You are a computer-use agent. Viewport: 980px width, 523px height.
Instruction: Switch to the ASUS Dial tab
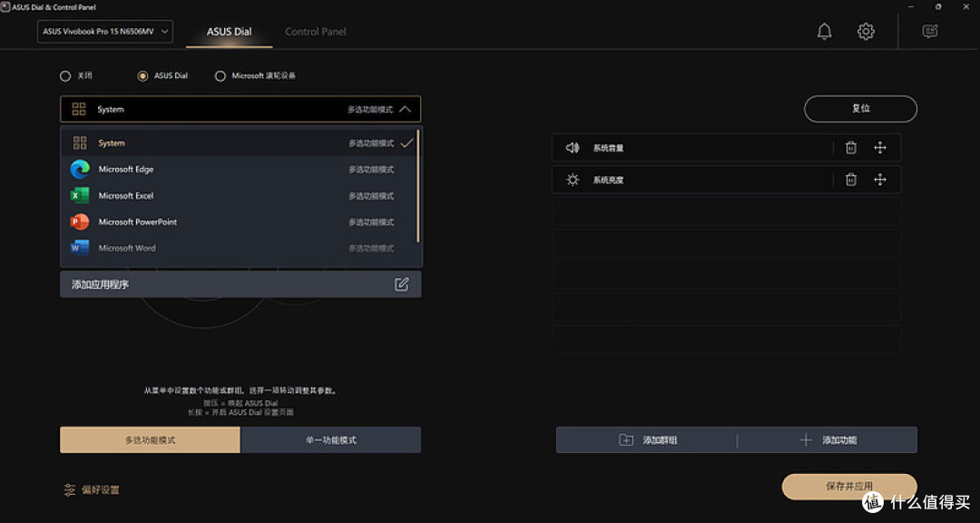coord(230,31)
